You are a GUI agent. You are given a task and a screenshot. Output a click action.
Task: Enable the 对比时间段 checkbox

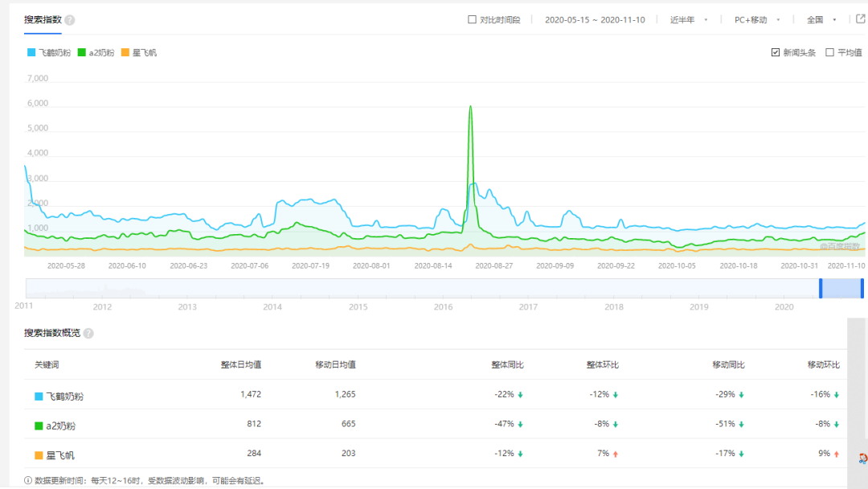(473, 19)
